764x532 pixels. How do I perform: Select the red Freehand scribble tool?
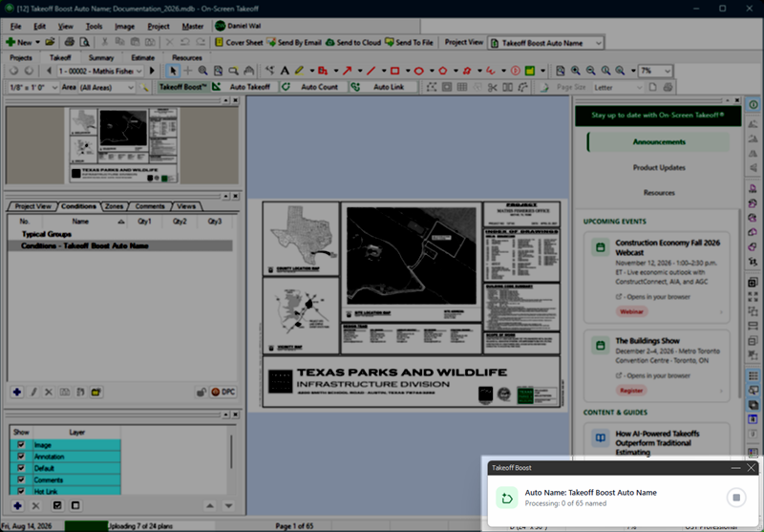click(x=490, y=71)
